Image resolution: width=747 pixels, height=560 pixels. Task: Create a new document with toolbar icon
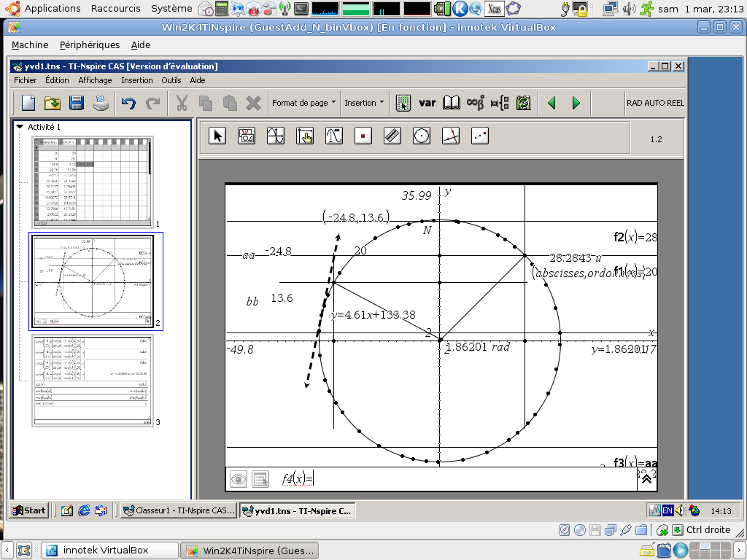pyautogui.click(x=28, y=103)
